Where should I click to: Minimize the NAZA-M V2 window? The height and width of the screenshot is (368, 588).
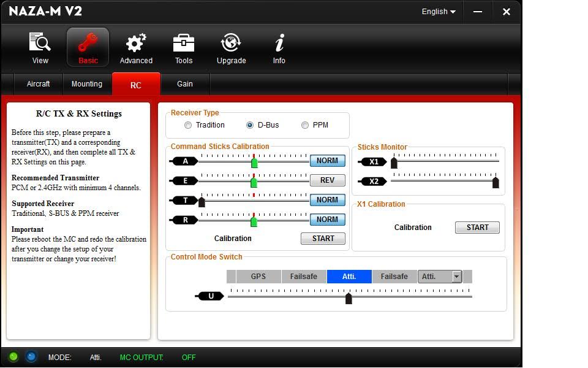point(477,12)
